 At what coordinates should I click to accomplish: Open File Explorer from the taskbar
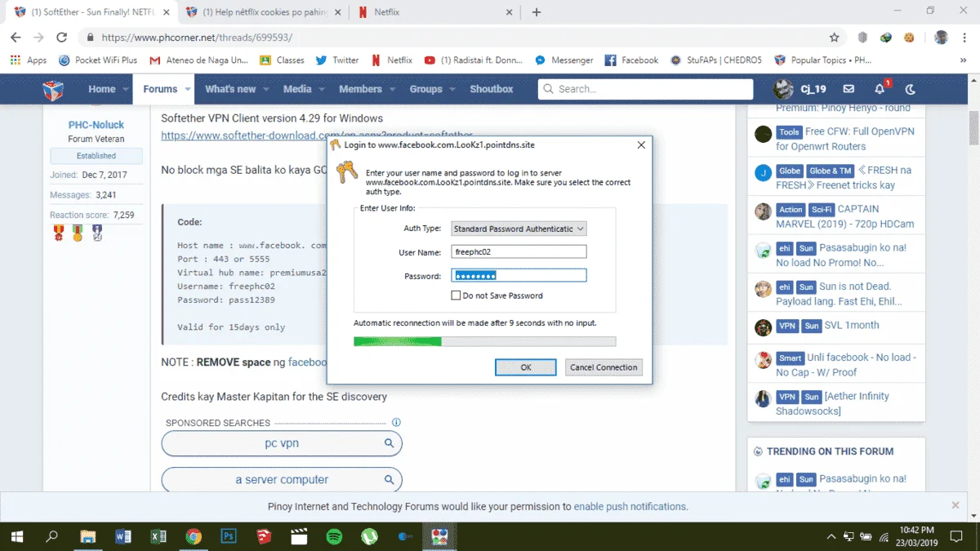(x=87, y=536)
